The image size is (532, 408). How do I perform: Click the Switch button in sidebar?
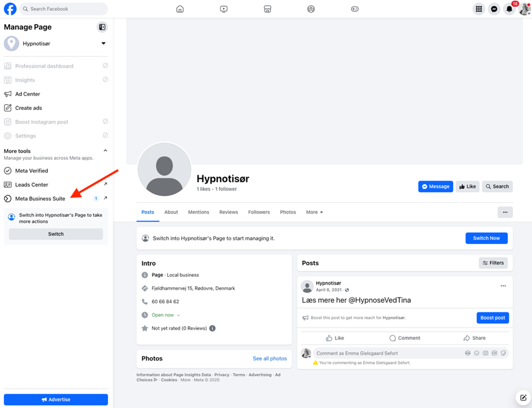pos(56,234)
